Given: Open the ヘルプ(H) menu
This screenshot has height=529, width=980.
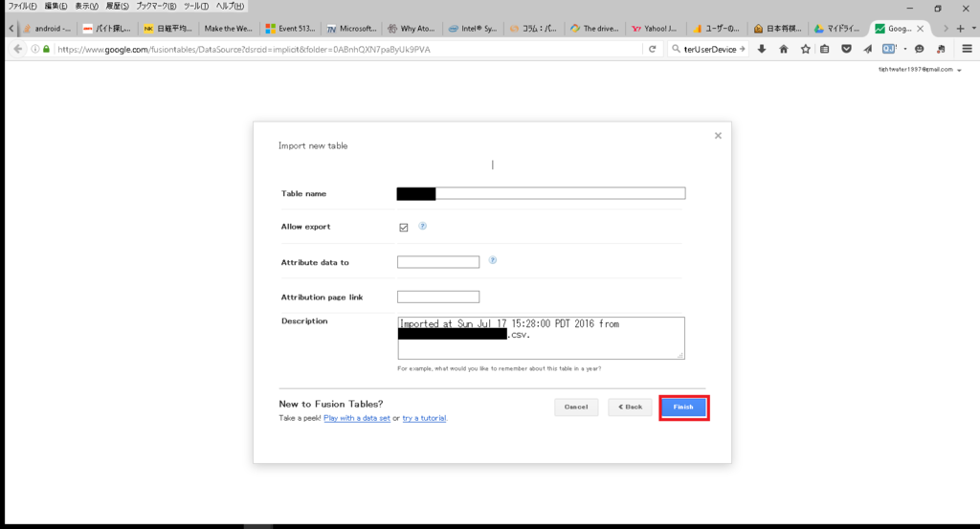Looking at the screenshot, I should coord(230,7).
